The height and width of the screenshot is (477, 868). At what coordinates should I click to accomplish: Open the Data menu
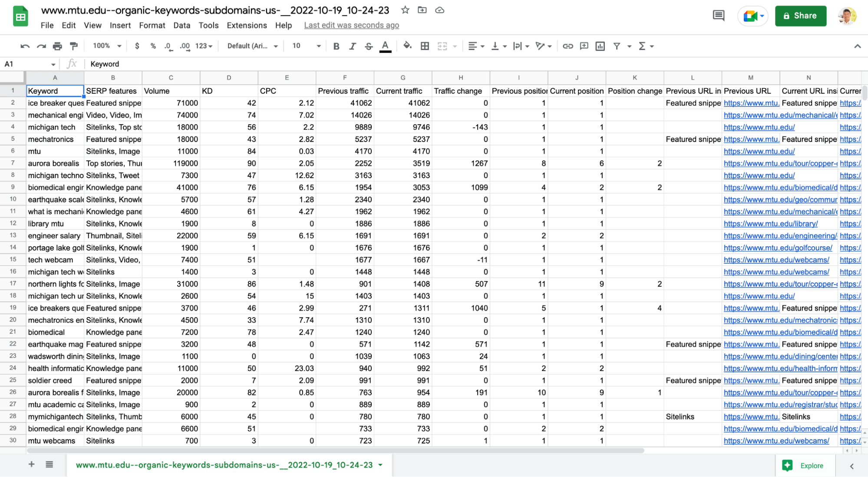tap(182, 25)
